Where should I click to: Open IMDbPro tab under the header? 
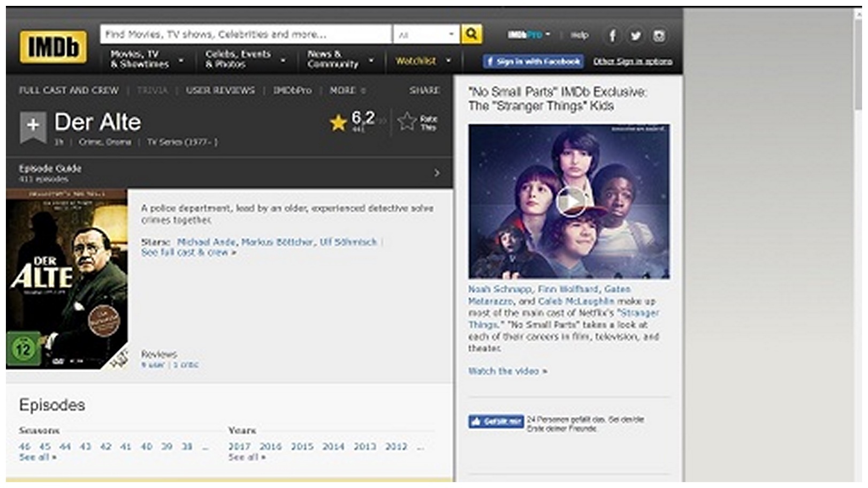pyautogui.click(x=292, y=91)
